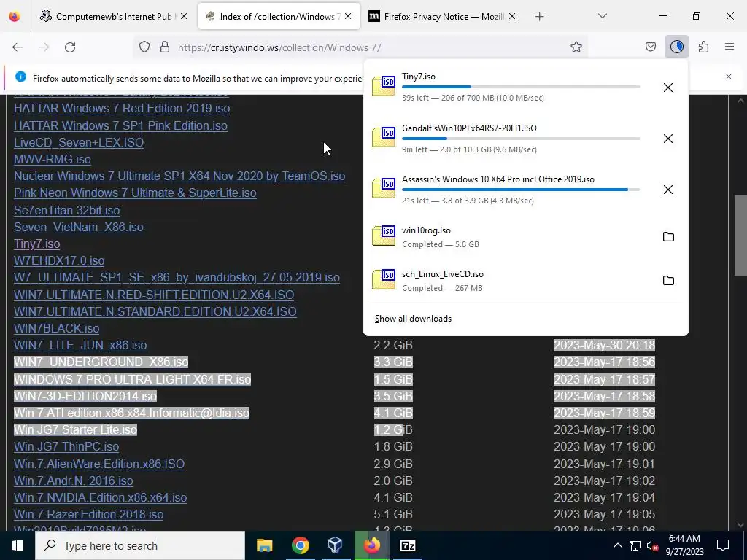The height and width of the screenshot is (560, 747).
Task: List all tabs dropdown arrow
Action: click(602, 17)
